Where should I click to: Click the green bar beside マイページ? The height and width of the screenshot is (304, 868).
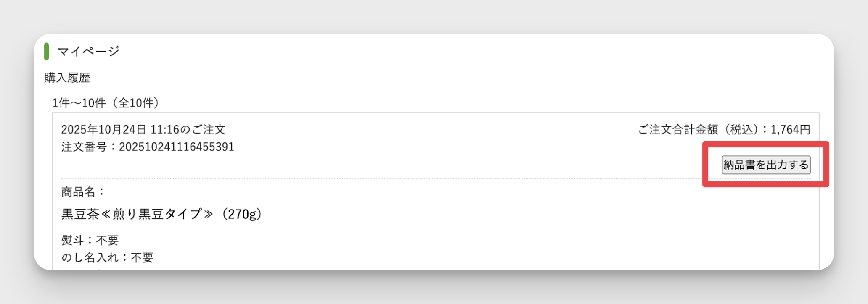tap(46, 51)
